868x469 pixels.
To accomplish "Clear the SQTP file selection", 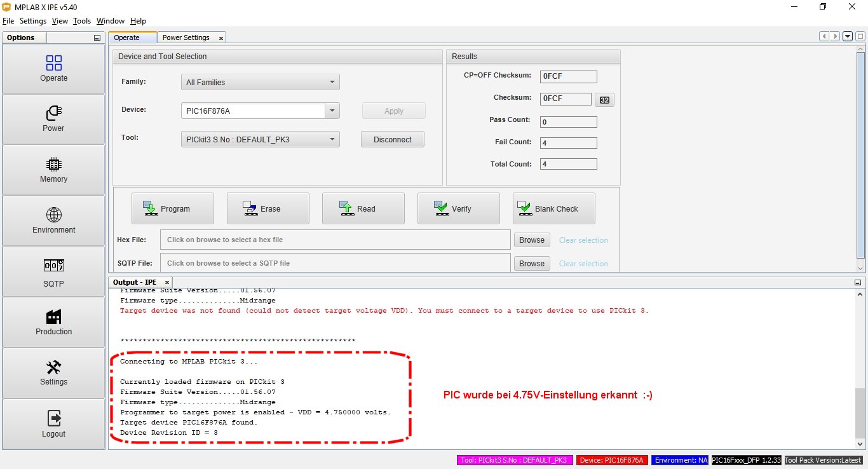I will [583, 264].
